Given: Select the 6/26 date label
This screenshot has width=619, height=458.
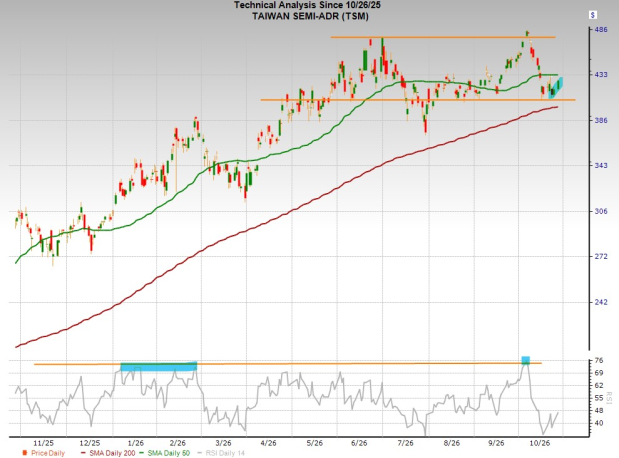Looking at the screenshot, I should tap(359, 443).
